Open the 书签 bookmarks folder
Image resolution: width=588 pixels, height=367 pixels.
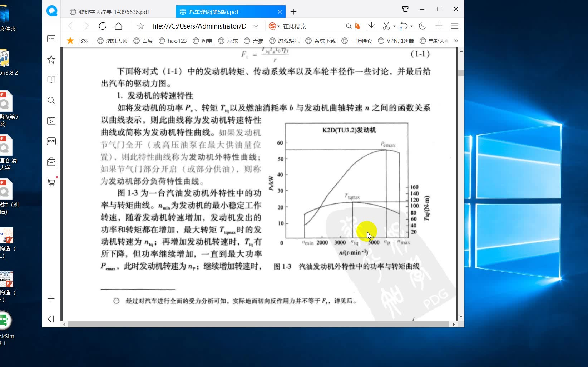78,41
